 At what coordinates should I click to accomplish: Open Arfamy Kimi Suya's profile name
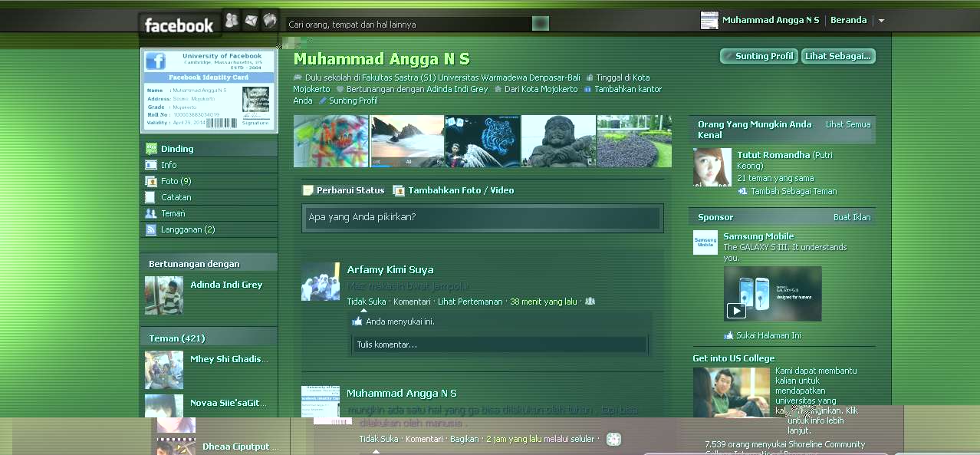click(x=390, y=270)
